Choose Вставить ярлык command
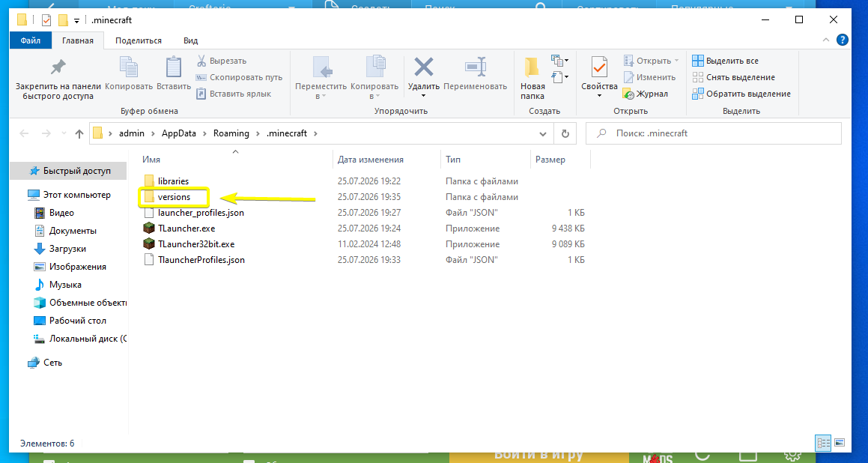The height and width of the screenshot is (463, 868). click(x=234, y=94)
